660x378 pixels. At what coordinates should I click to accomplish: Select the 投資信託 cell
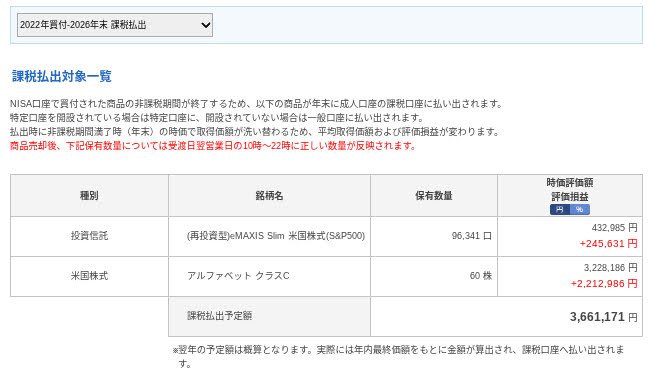89,236
